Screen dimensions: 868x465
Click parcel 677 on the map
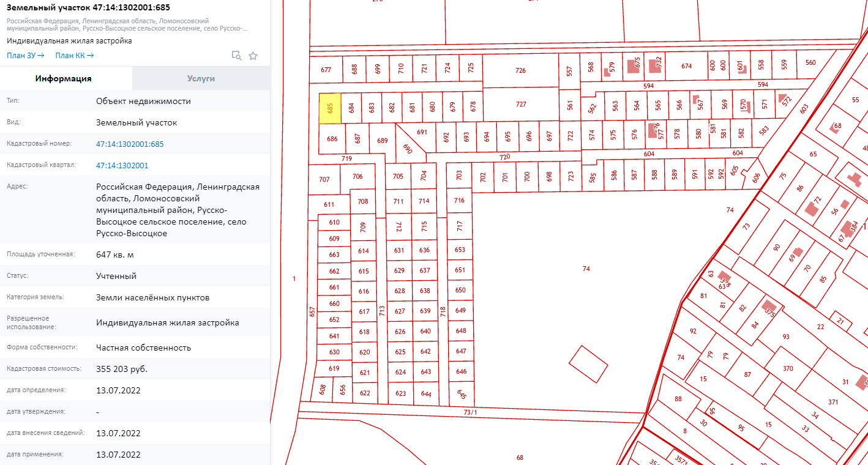pos(326,70)
